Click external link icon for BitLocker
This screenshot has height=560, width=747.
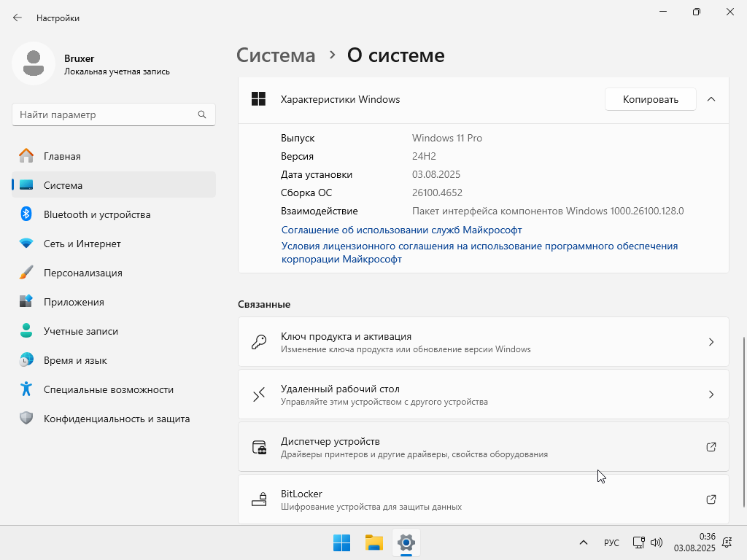click(x=711, y=499)
